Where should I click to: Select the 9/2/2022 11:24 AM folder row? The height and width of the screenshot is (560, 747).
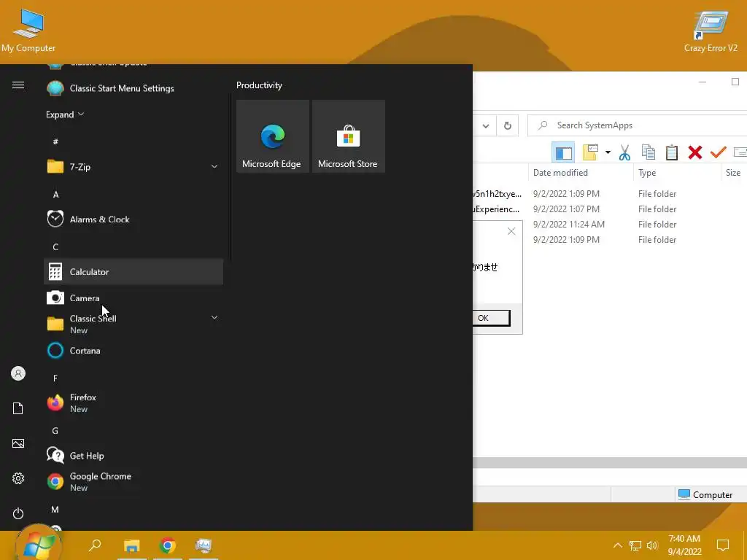pyautogui.click(x=610, y=225)
